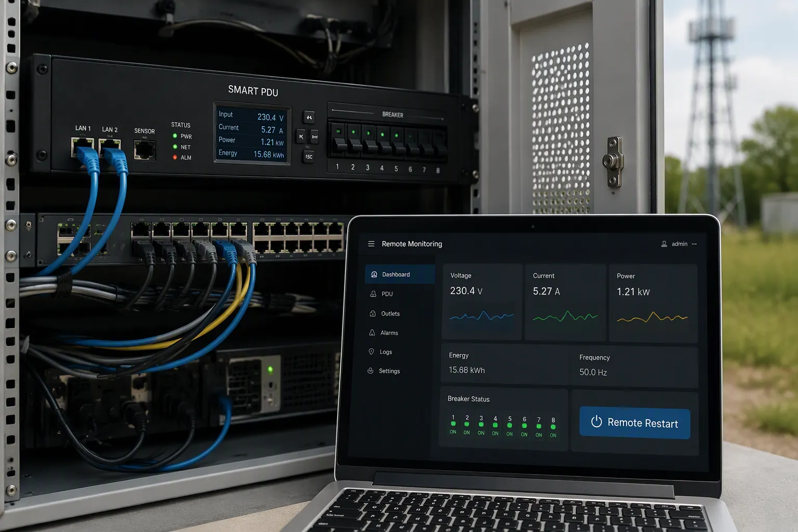798x532 pixels.
Task: Click the 5.27 A value on the dashboard
Action: [546, 291]
